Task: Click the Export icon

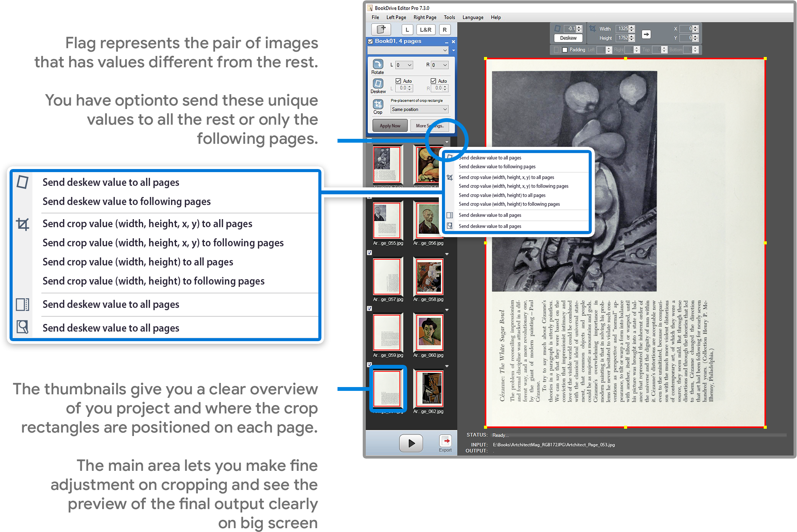Action: pyautogui.click(x=445, y=441)
